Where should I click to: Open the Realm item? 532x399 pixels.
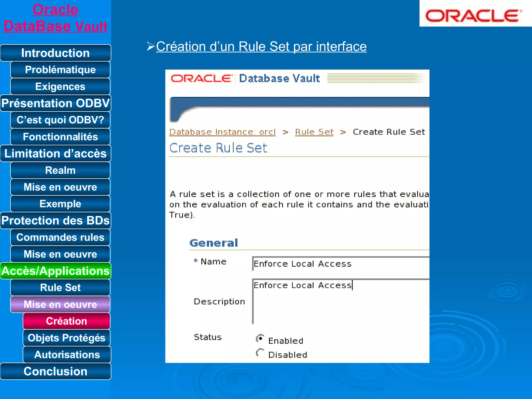click(60, 170)
